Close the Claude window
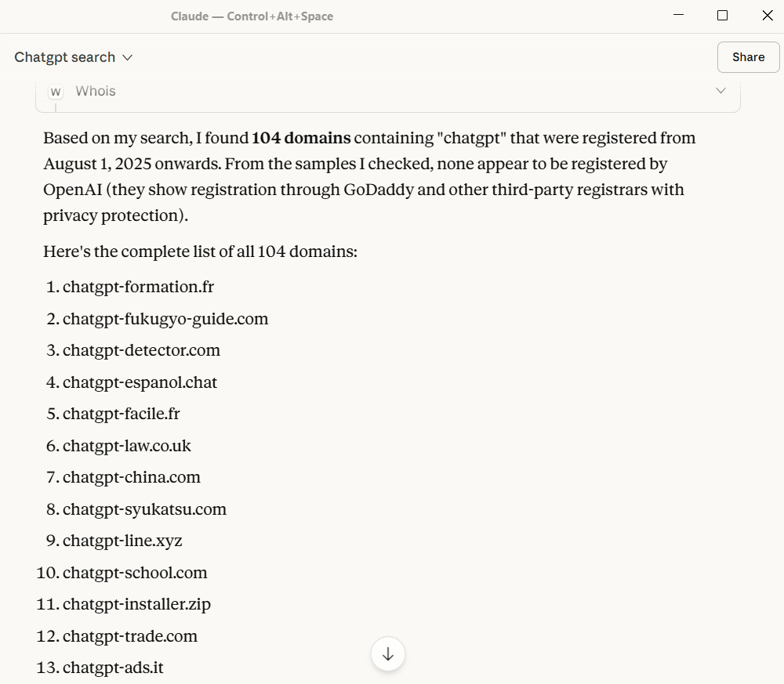This screenshot has width=784, height=684. (x=768, y=16)
